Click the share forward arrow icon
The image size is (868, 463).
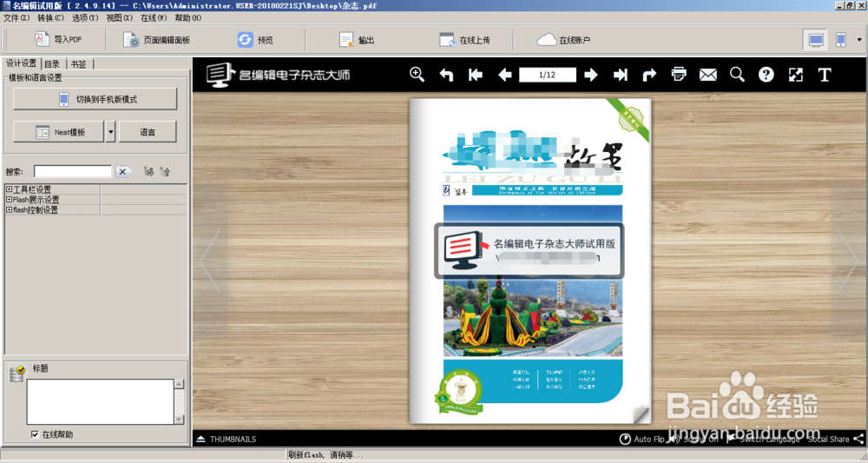pos(649,74)
